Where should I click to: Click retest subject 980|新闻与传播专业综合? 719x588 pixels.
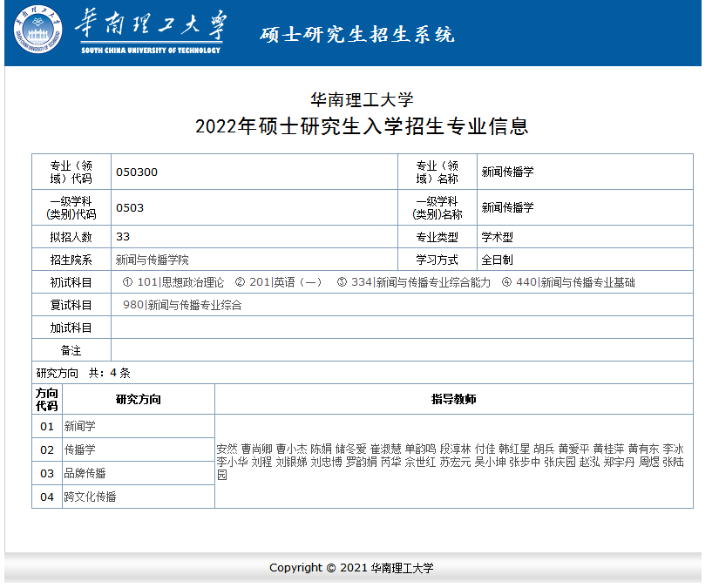[182, 305]
